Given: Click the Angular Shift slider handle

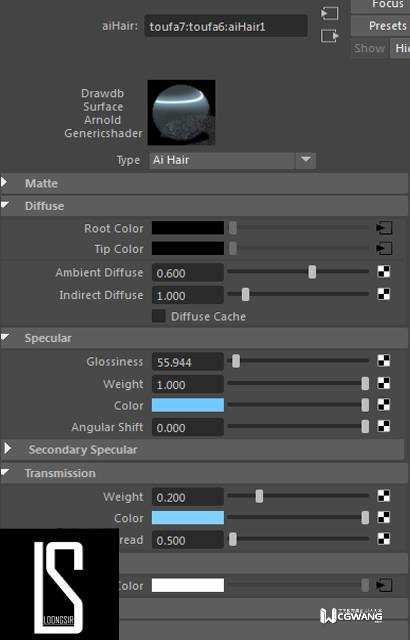Looking at the screenshot, I should point(365,426).
